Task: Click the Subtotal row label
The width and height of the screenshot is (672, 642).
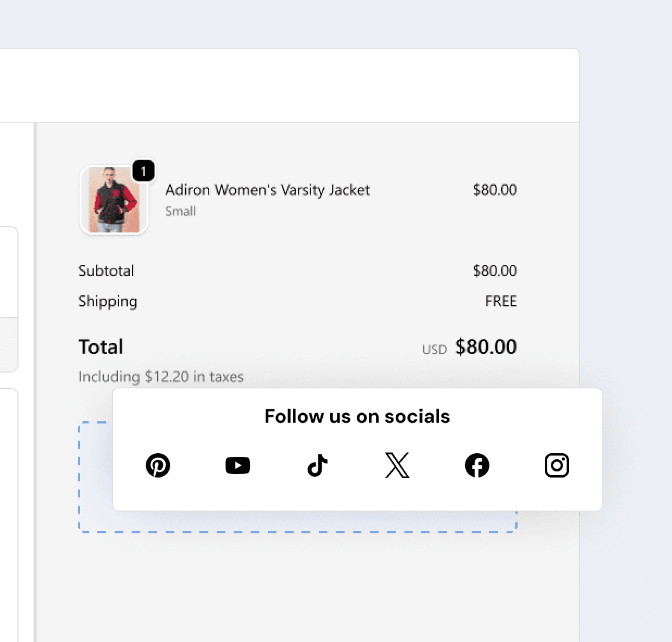Action: [x=106, y=271]
